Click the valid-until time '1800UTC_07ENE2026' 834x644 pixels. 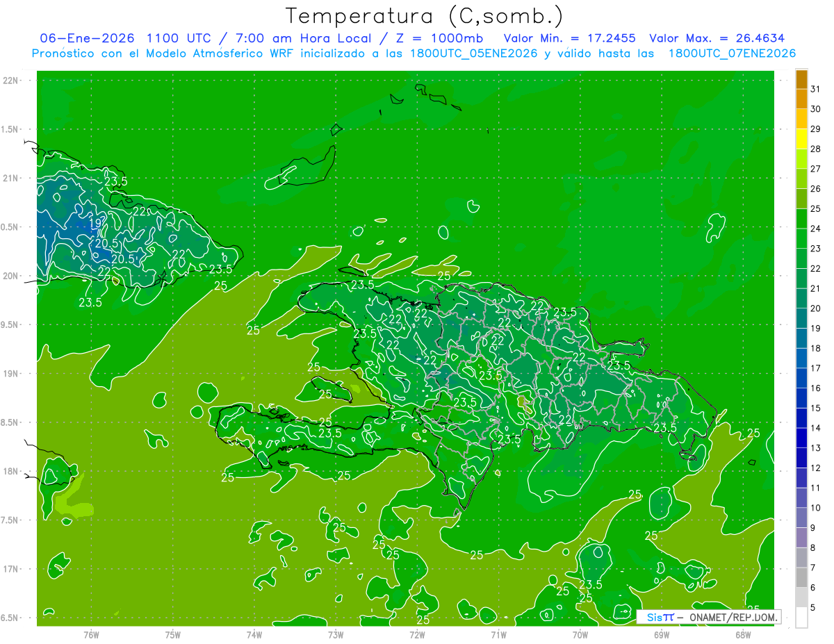point(732,53)
